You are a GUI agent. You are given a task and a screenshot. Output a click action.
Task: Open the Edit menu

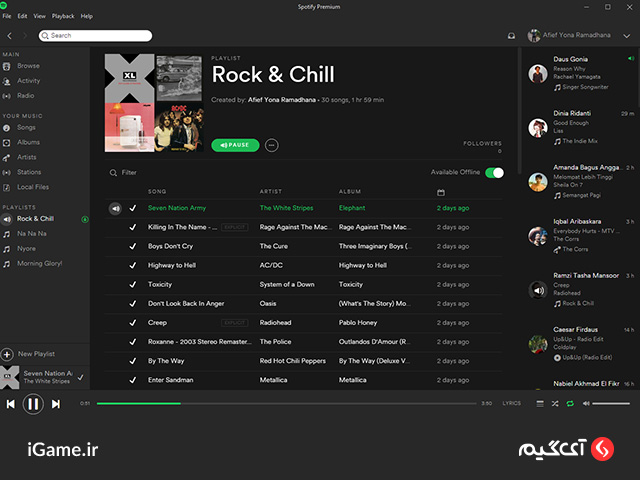point(22,16)
